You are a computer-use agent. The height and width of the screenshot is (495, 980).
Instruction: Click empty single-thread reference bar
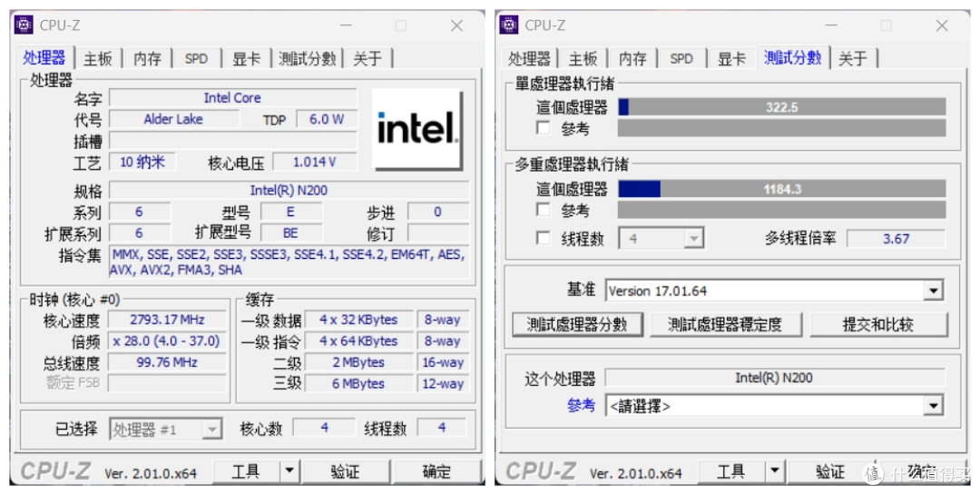tap(782, 128)
